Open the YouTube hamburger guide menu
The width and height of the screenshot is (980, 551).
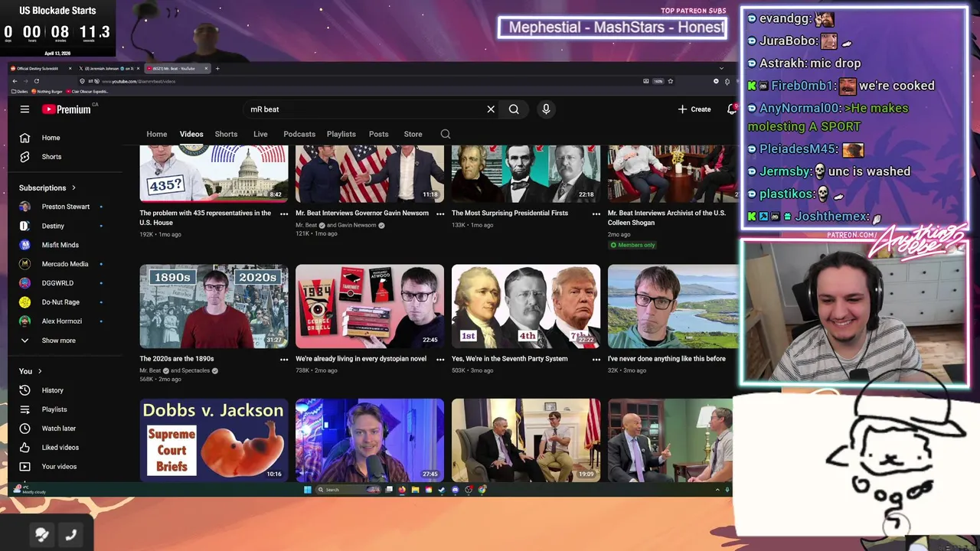[24, 109]
